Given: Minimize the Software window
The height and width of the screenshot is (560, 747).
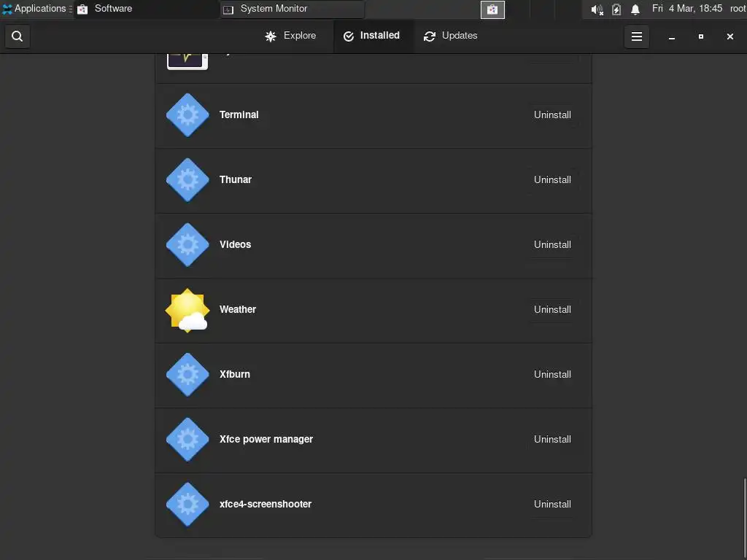Looking at the screenshot, I should point(672,36).
